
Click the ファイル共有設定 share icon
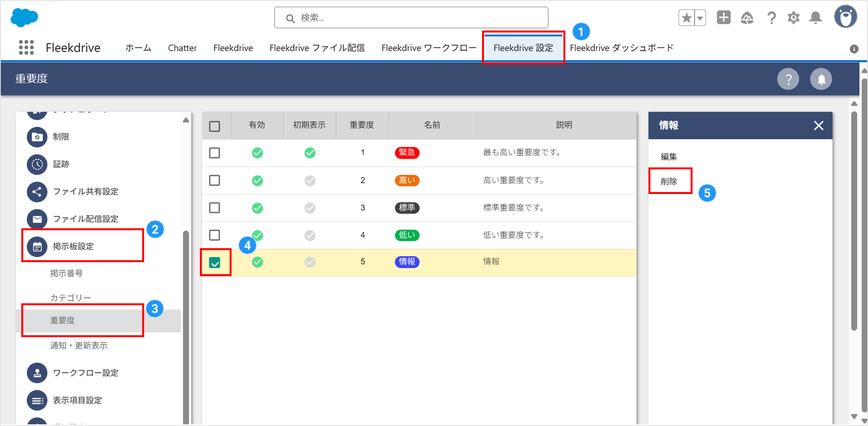click(37, 192)
